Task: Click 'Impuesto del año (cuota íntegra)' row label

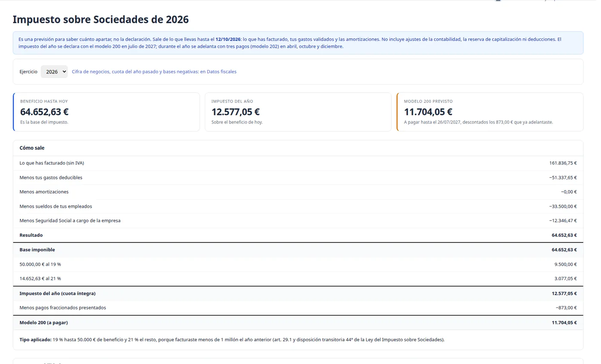Action: [58, 294]
